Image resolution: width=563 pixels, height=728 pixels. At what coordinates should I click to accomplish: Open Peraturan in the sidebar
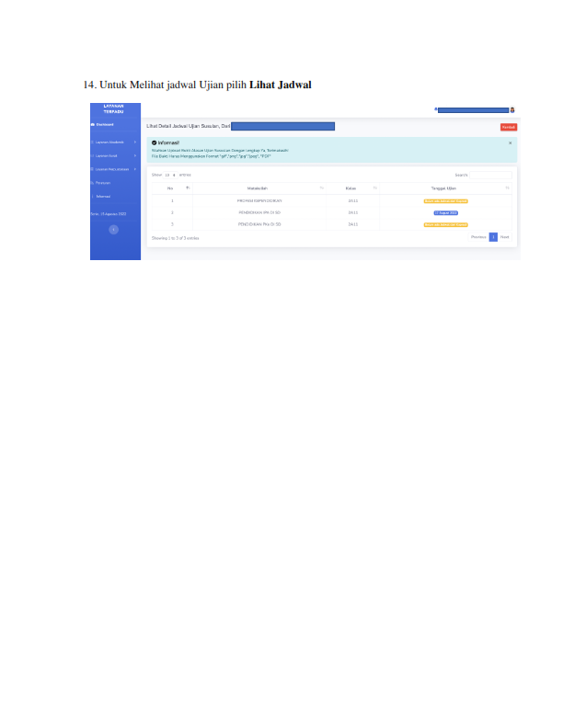[x=103, y=183]
